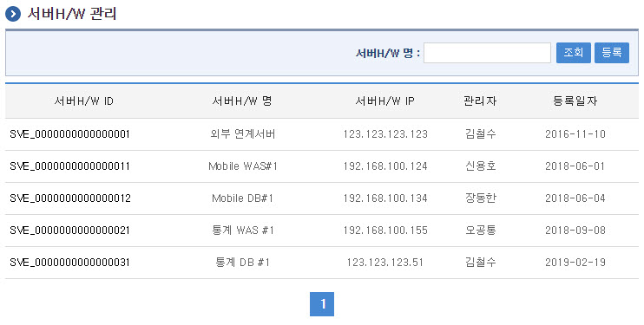Open server ID SVE_0000000000000012
This screenshot has height=325, width=644.
[70, 198]
